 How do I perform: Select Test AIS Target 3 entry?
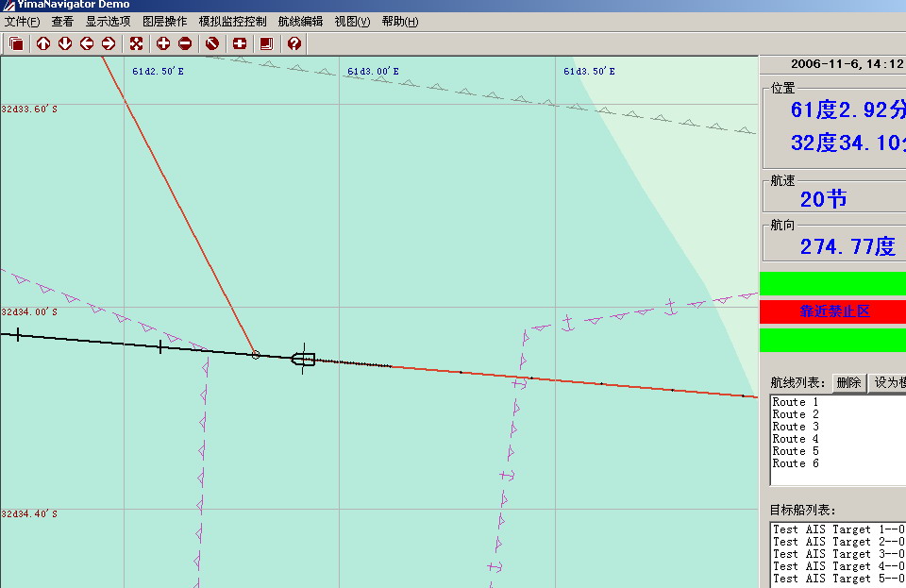839,554
